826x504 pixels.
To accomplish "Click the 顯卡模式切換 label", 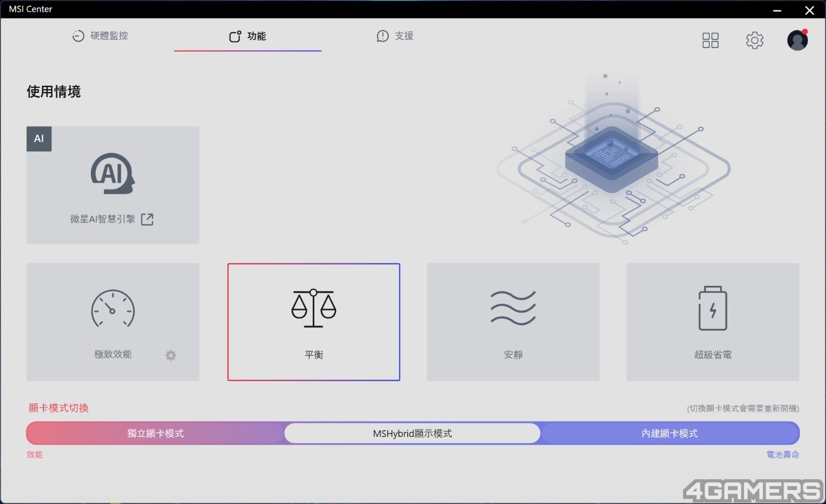I will (58, 408).
